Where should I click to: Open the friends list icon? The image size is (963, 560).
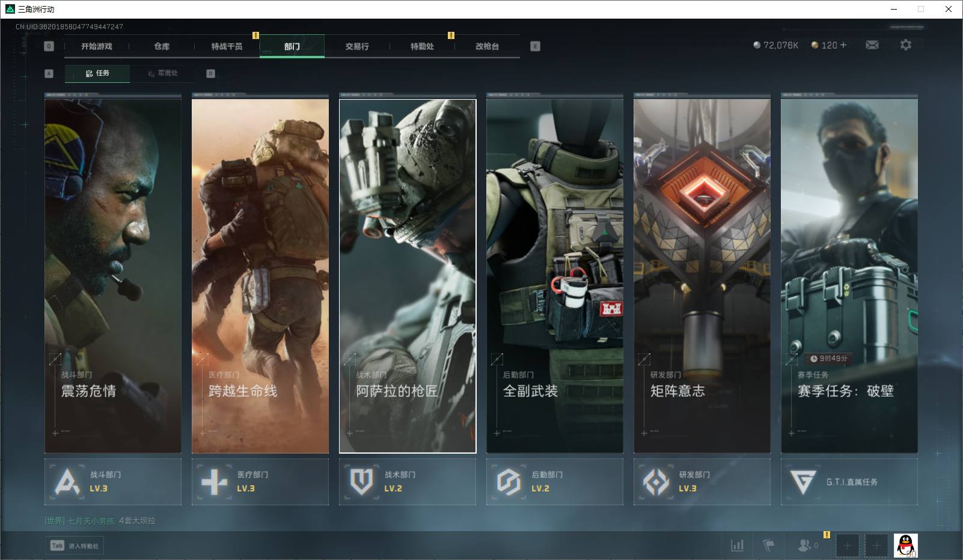coord(804,545)
